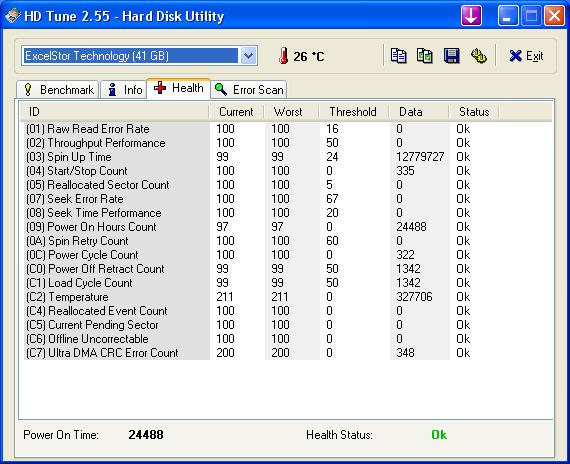Click the HD Tune application icon in title bar
570x464 pixels.
pos(12,16)
